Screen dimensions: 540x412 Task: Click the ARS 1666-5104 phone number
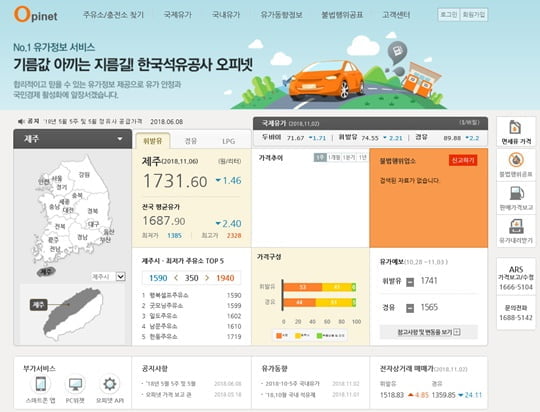[x=516, y=287]
